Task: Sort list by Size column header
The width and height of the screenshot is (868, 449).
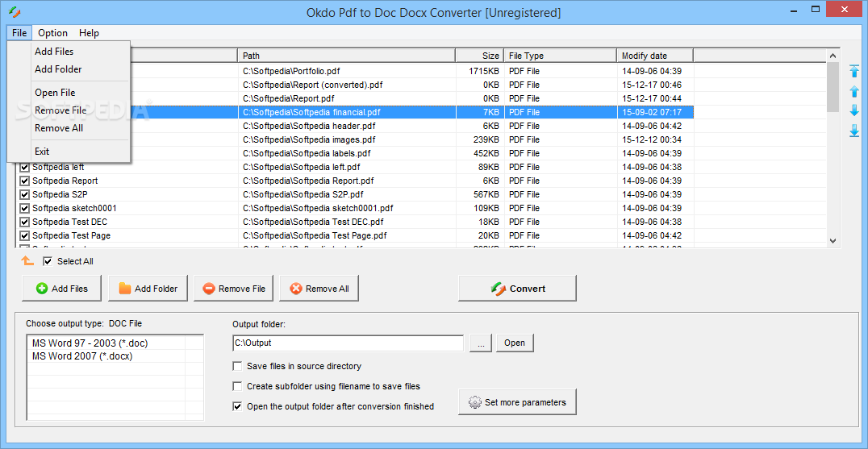Action: click(x=480, y=56)
